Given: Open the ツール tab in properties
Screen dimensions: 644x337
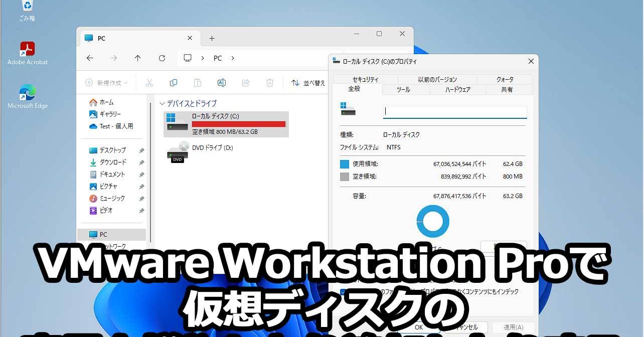Looking at the screenshot, I should 403,90.
